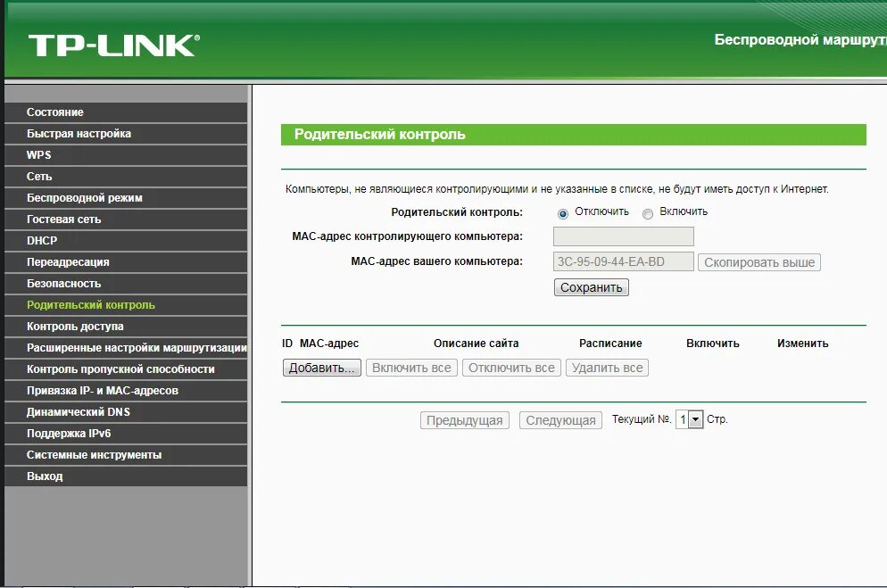887x588 pixels.
Task: Open the current page number dropdown
Action: (690, 419)
